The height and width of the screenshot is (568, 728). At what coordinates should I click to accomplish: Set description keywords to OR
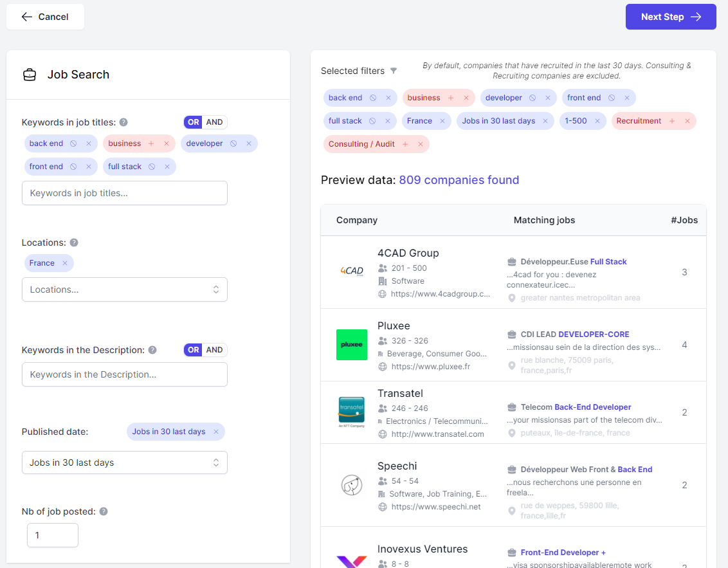(193, 350)
